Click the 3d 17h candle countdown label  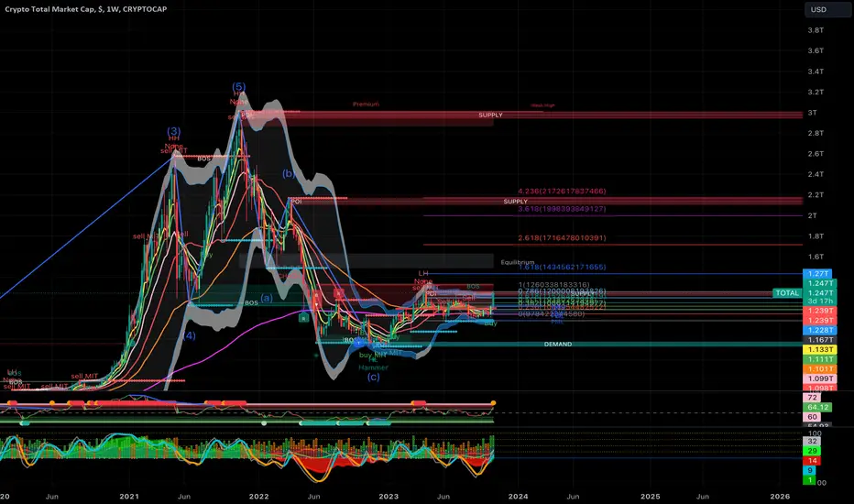click(x=818, y=301)
